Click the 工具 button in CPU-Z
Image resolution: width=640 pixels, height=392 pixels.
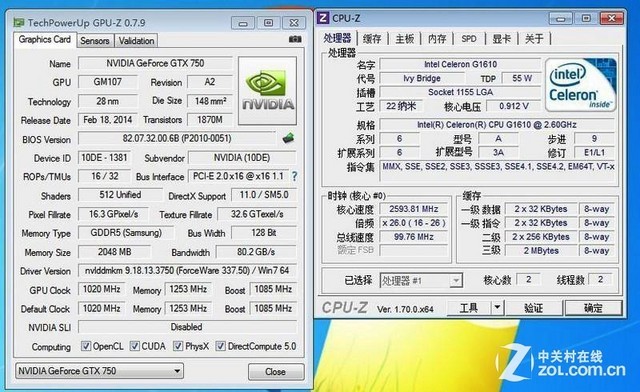click(x=469, y=307)
